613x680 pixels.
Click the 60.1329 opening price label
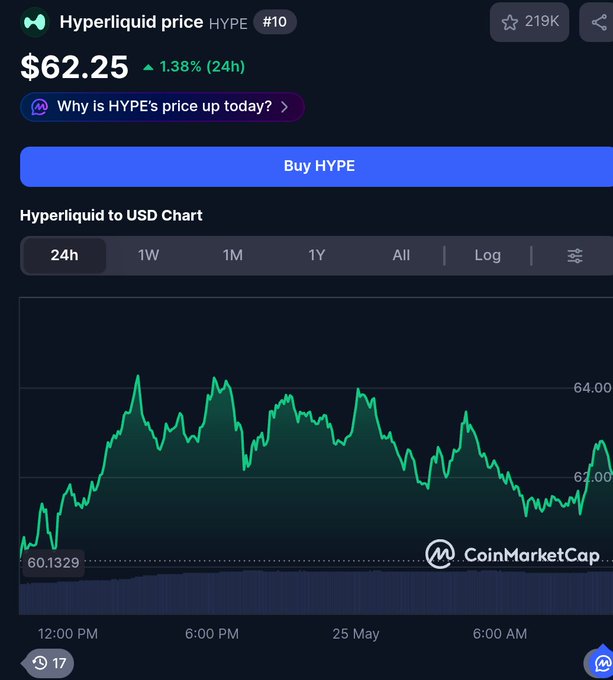click(53, 563)
